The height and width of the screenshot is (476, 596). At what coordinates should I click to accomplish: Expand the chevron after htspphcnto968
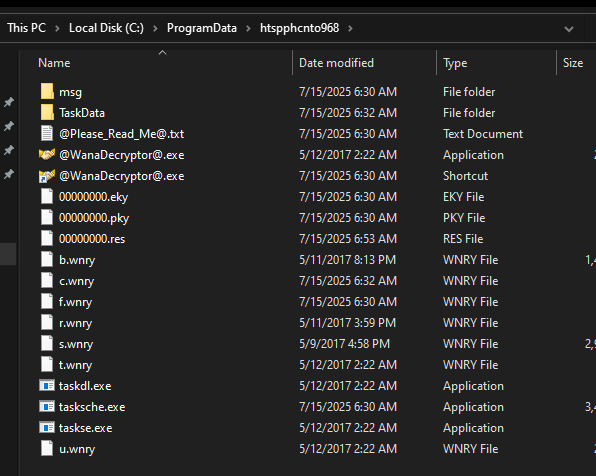(x=350, y=29)
